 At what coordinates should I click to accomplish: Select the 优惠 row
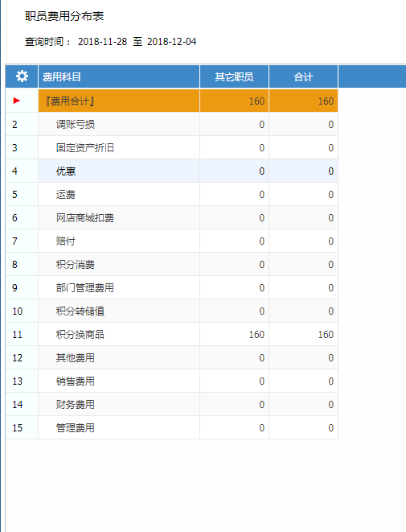tap(171, 171)
